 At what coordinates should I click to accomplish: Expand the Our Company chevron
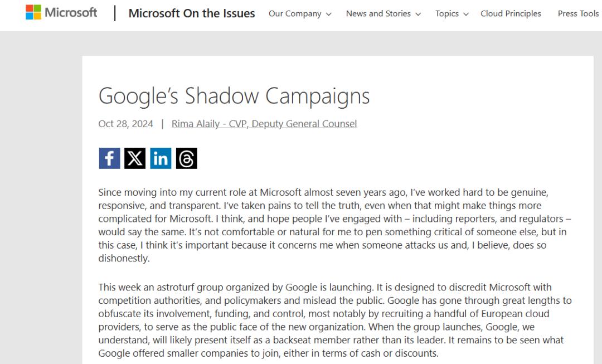(x=329, y=14)
